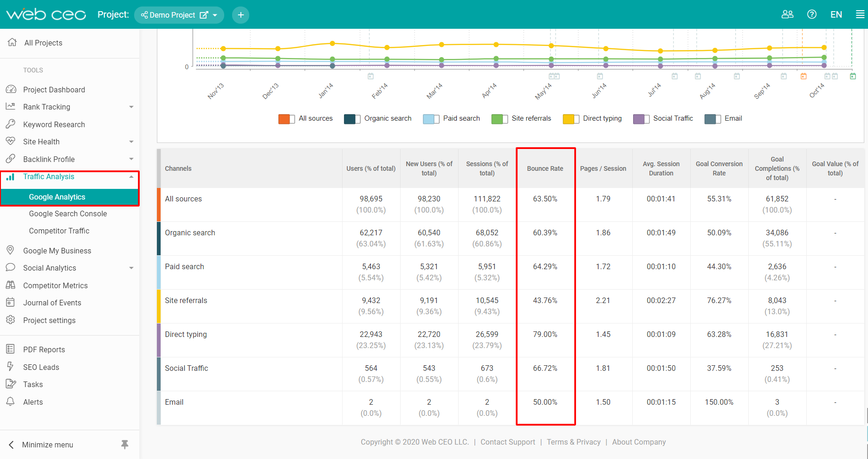The width and height of the screenshot is (868, 459).
Task: Go to All Projects menu entry
Action: tap(43, 43)
